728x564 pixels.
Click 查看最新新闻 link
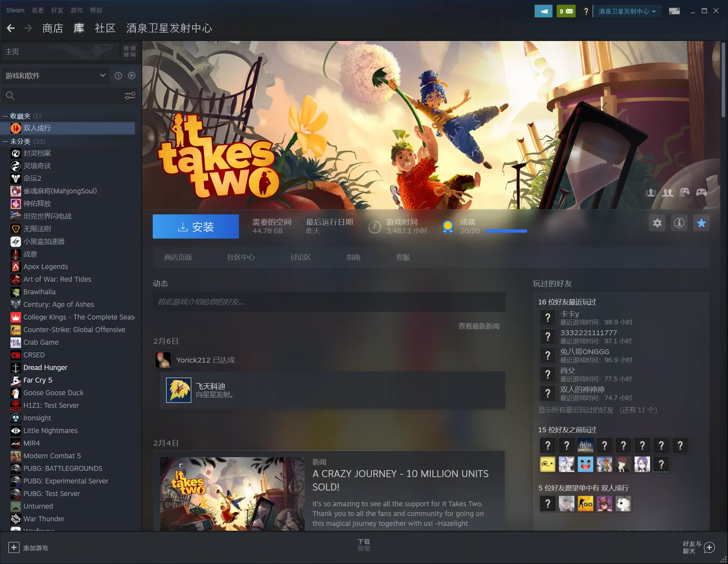point(479,326)
